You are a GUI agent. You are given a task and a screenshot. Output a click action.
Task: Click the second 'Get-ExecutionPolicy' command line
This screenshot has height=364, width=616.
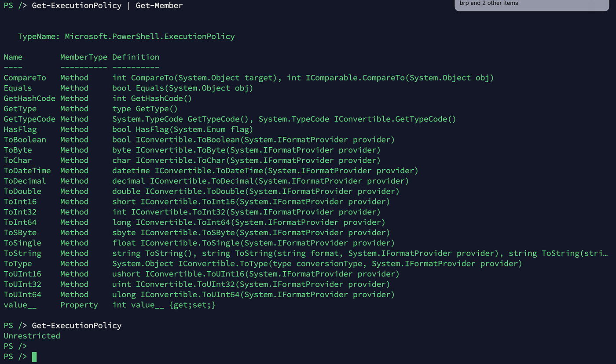coord(77,326)
